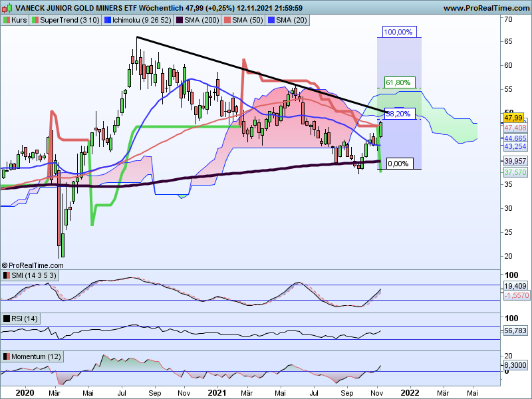The image size is (532, 399).
Task: Click the 8,3000 Momentum value tag
Action: tap(515, 365)
